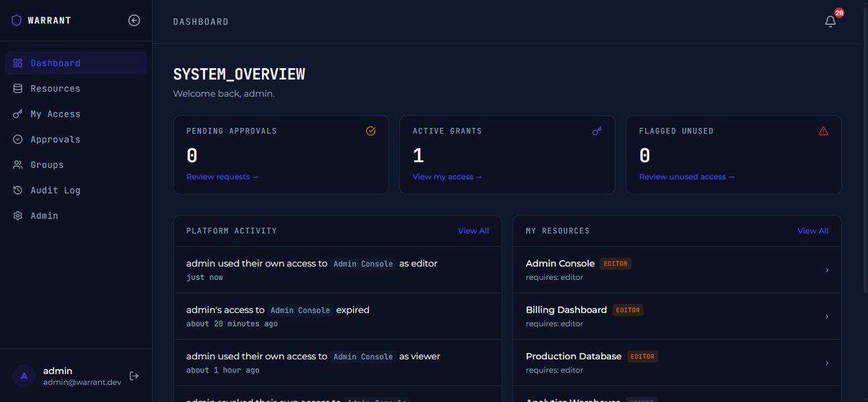The width and height of the screenshot is (868, 402).
Task: Click the EDITOR badge beside Admin Console
Action: point(616,264)
